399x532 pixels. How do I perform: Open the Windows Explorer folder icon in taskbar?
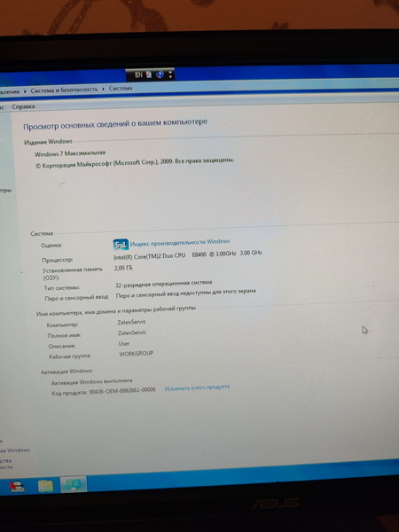coord(45,486)
